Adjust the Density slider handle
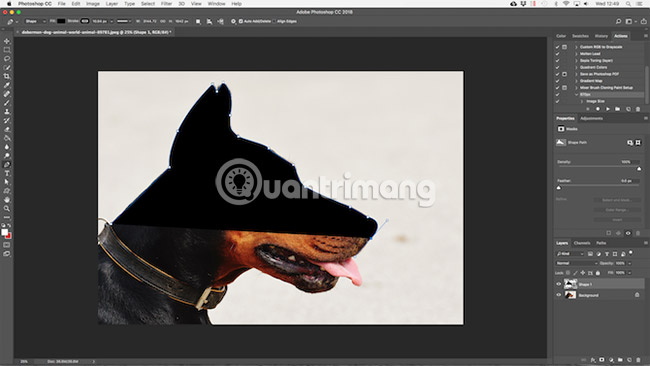650x366 pixels. (639, 169)
